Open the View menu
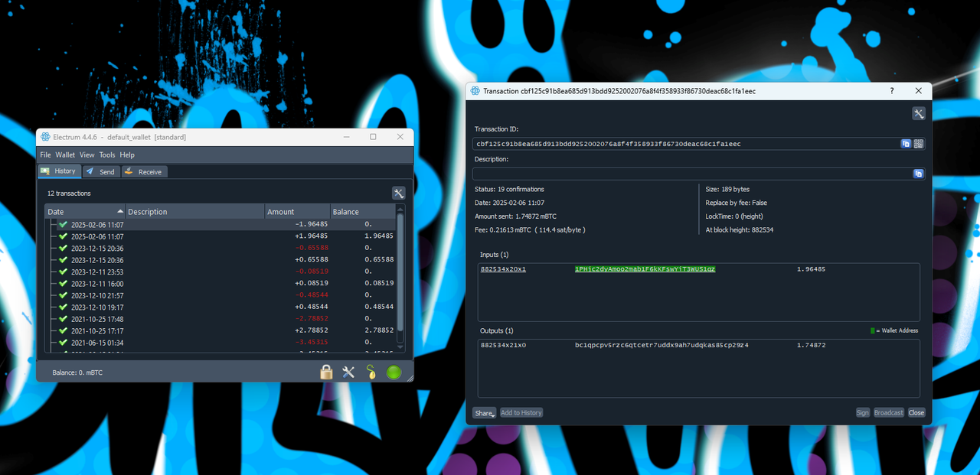Viewport: 980px width, 475px height. [87, 155]
